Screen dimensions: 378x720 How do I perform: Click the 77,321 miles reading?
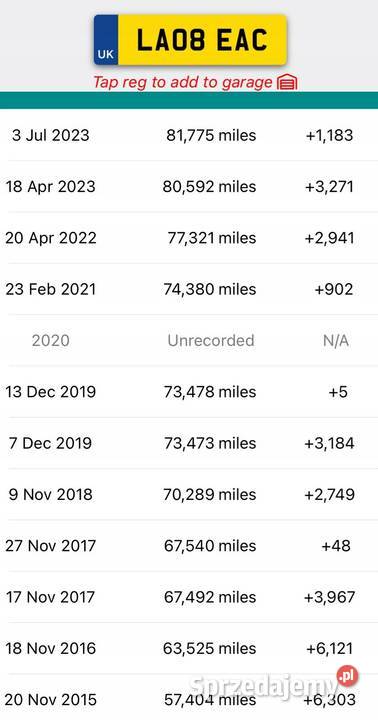click(212, 238)
